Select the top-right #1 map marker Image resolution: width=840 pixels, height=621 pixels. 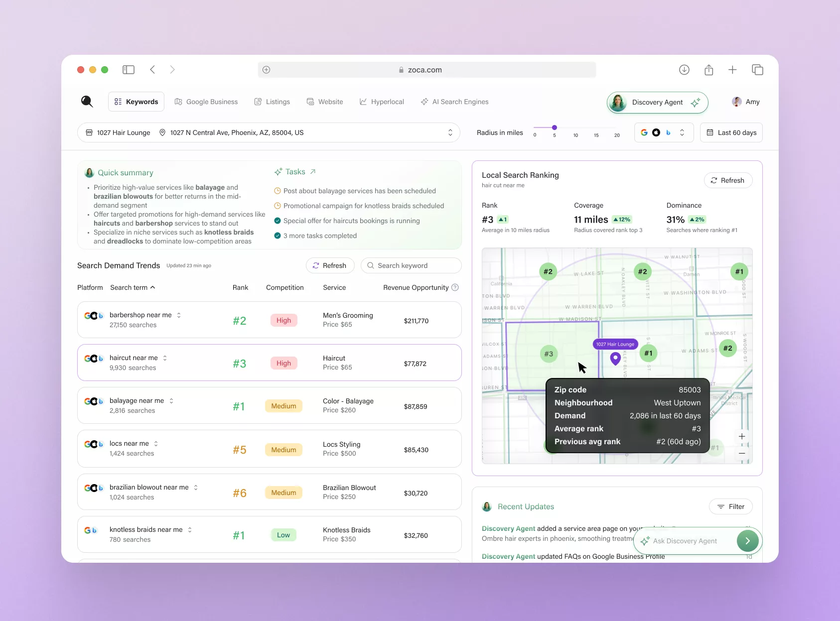coord(739,271)
